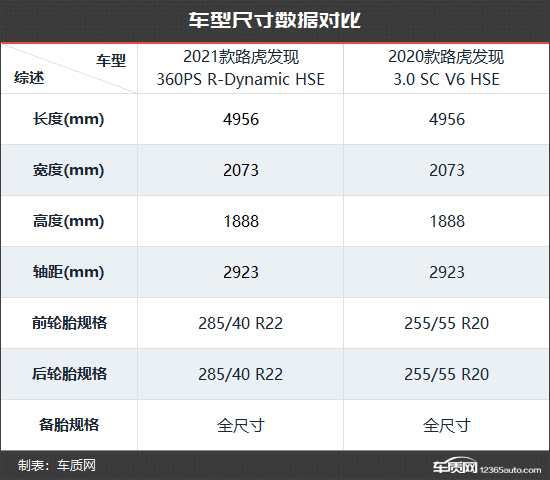Screen dimensions: 550x480
Task: Select the 后轮胎规格 row label
Action: 69,374
